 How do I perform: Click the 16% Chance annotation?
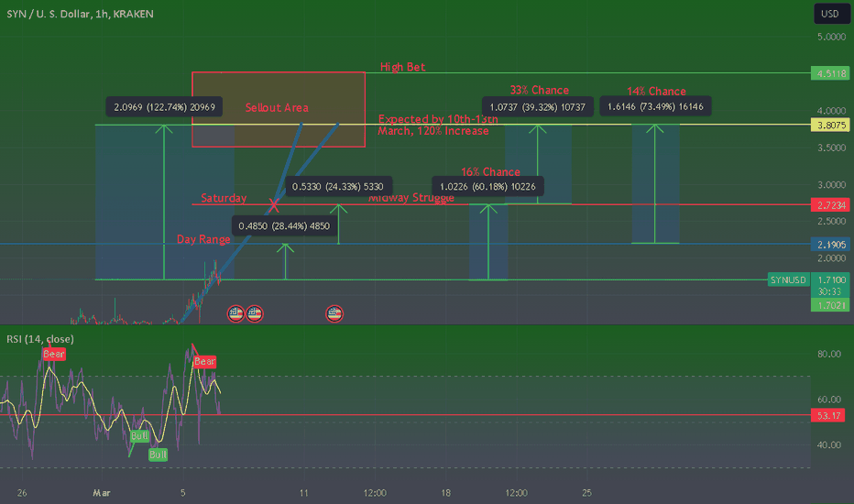pyautogui.click(x=490, y=172)
